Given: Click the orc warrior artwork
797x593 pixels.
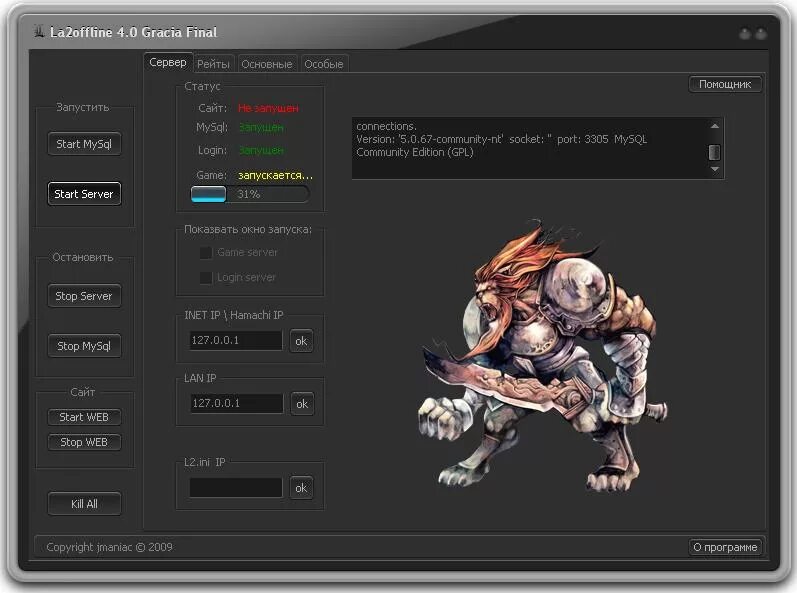Looking at the screenshot, I should coord(543,356).
